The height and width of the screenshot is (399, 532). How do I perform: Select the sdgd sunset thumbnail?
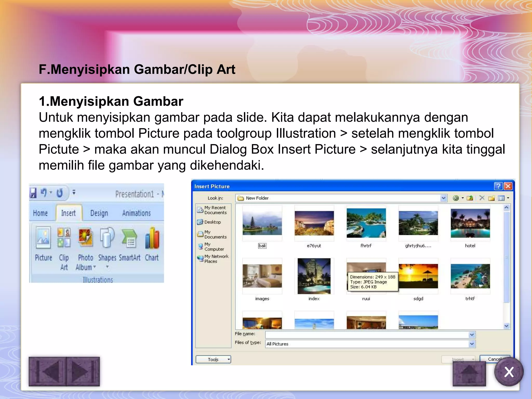[418, 276]
